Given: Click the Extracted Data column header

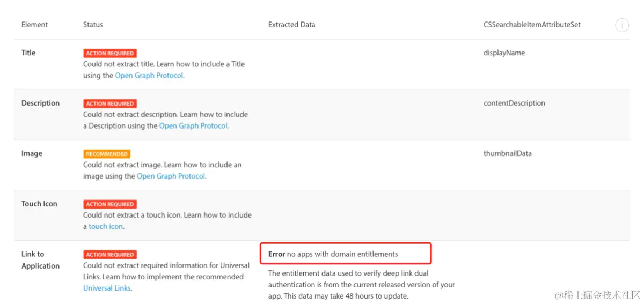Looking at the screenshot, I should point(292,25).
